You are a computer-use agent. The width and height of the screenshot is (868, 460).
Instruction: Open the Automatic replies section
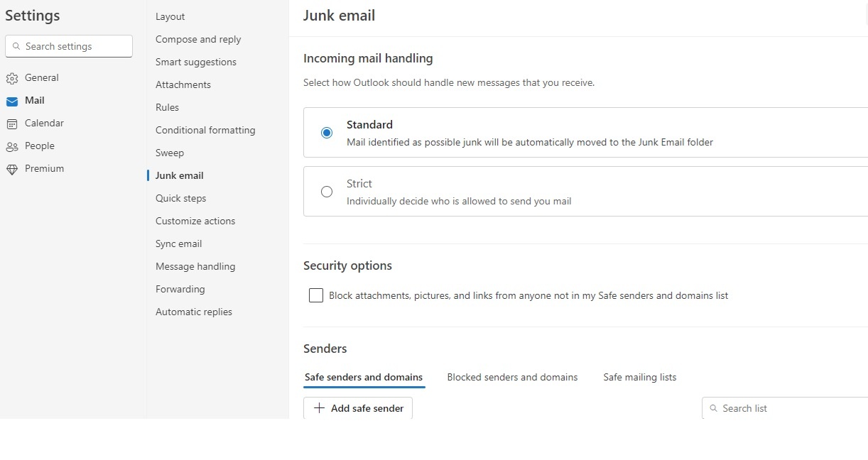tap(194, 312)
